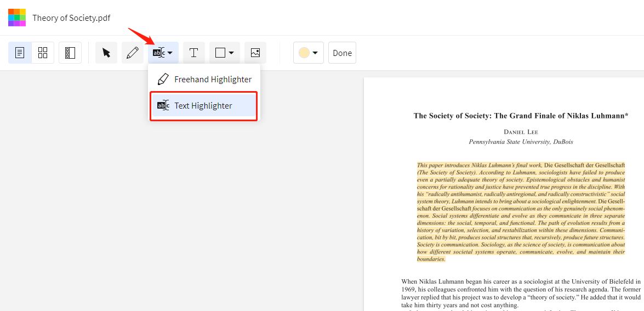The height and width of the screenshot is (311, 644).
Task: Select the pencil drawing tool
Action: [132, 53]
